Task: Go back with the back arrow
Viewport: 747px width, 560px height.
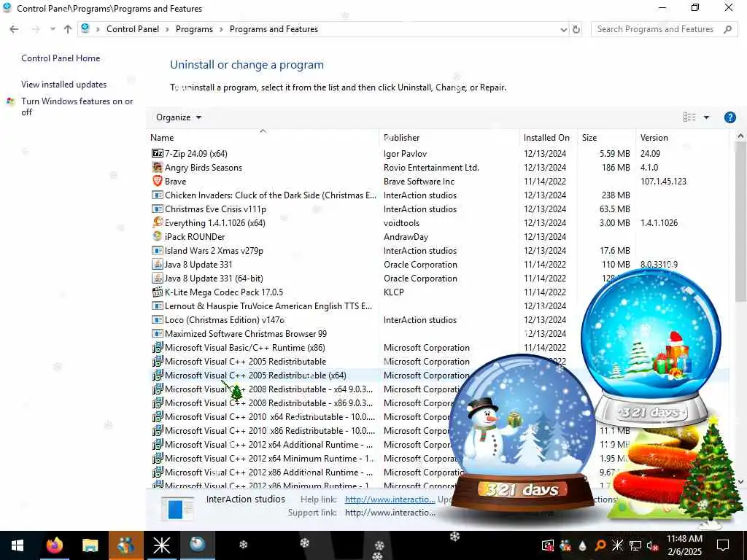Action: [x=14, y=29]
